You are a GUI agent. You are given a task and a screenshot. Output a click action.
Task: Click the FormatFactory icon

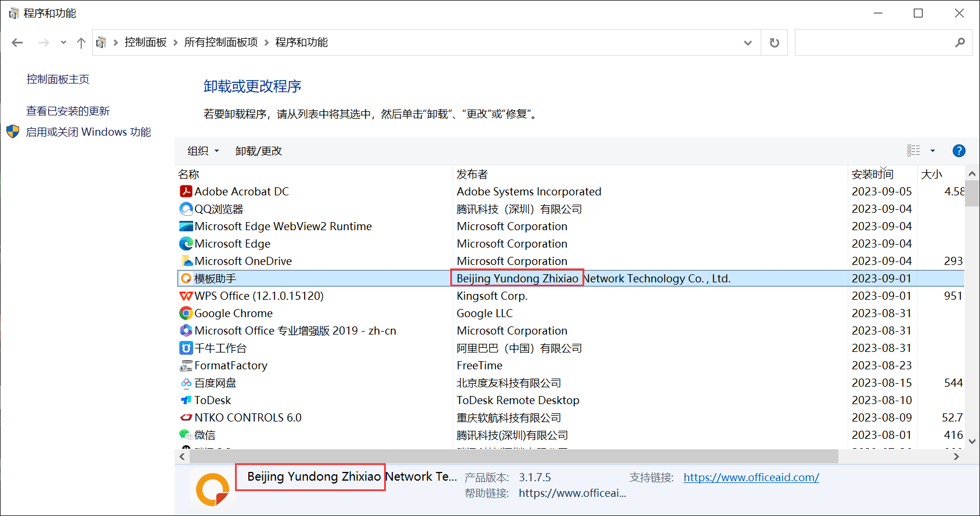pyautogui.click(x=186, y=365)
